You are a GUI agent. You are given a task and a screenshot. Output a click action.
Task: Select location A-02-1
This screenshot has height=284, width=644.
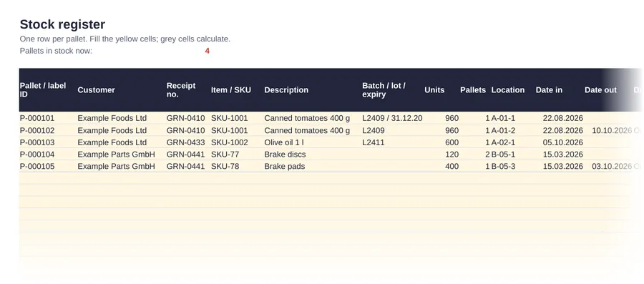point(503,142)
